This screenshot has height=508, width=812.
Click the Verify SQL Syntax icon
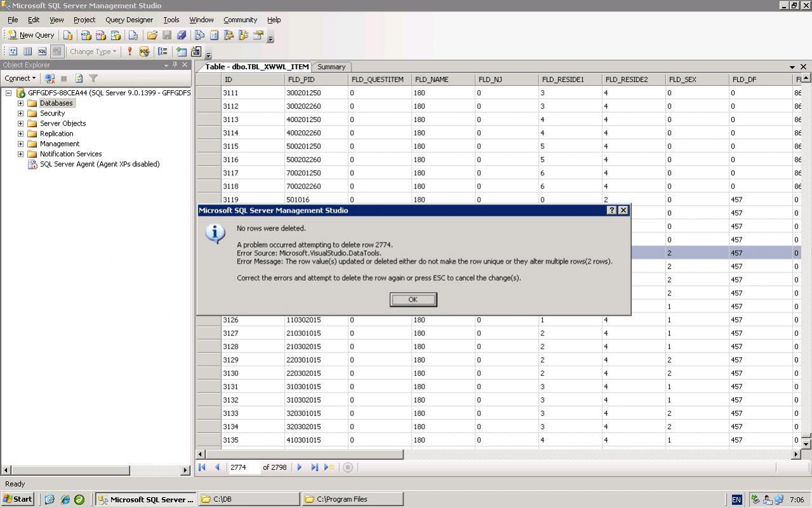click(x=144, y=51)
